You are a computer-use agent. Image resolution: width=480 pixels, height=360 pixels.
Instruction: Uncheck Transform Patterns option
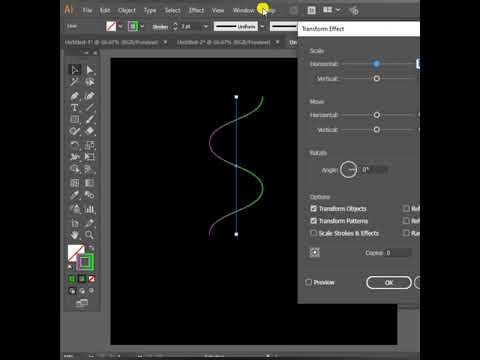point(313,221)
